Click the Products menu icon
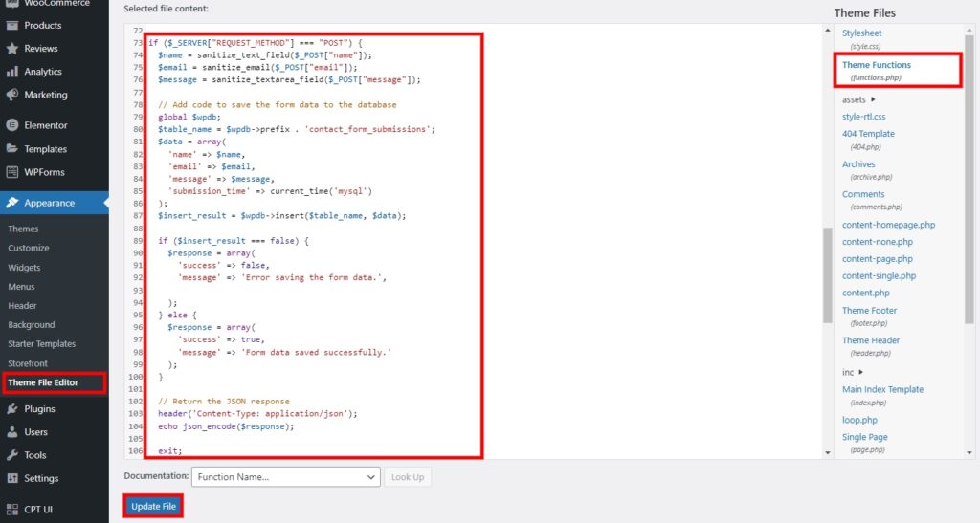 11,26
